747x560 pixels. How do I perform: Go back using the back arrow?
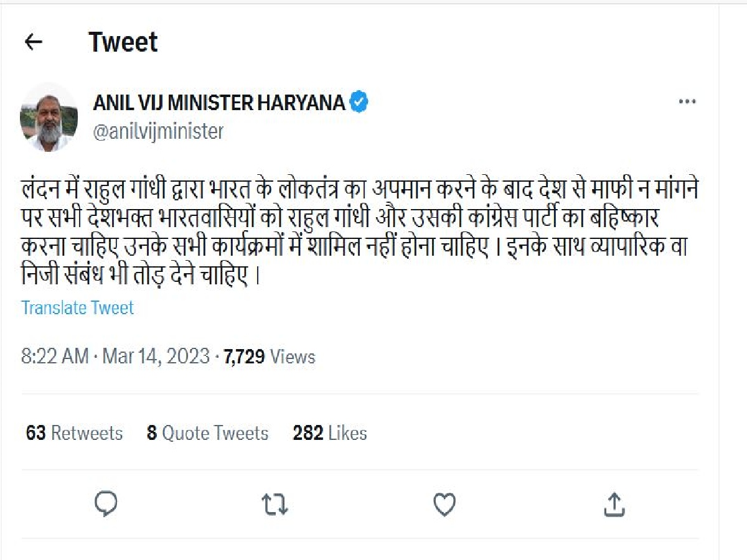coord(34,42)
